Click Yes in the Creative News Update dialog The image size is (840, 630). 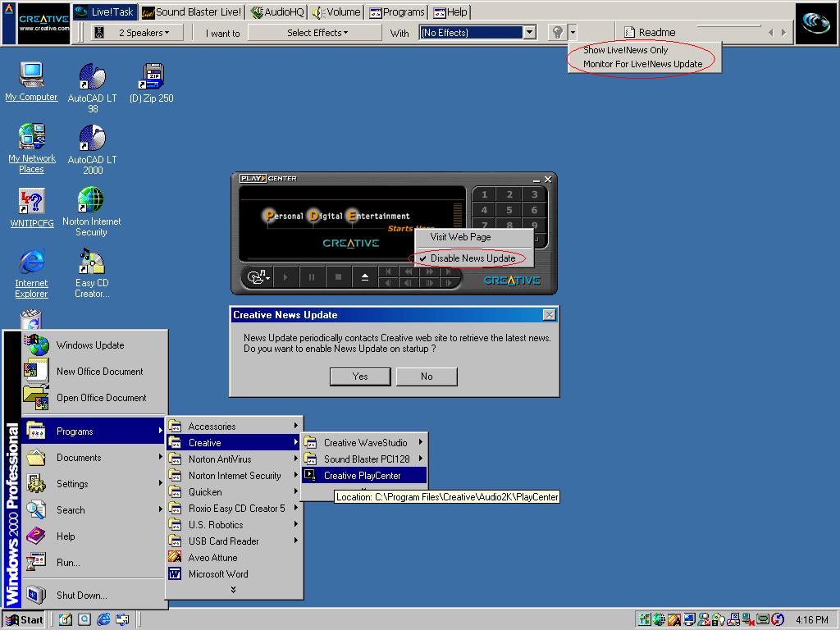tap(360, 377)
